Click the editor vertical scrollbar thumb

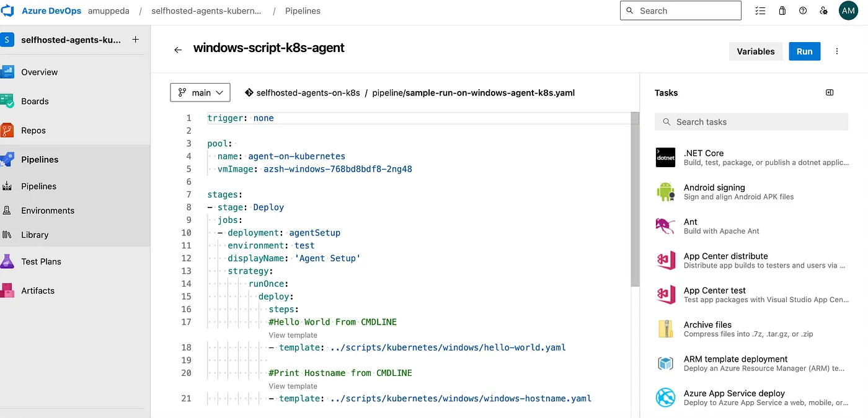pyautogui.click(x=634, y=199)
